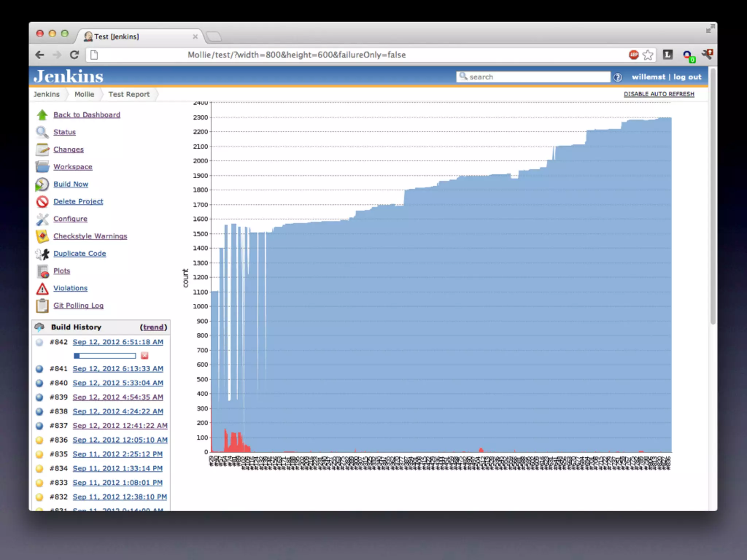Click the search help question mark icon
Viewport: 747px width, 560px height.
click(618, 77)
